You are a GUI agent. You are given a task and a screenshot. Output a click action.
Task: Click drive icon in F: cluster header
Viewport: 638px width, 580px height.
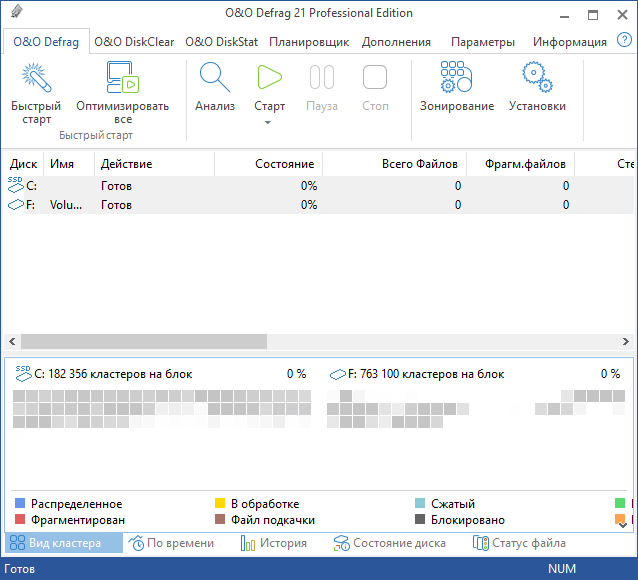coord(338,374)
